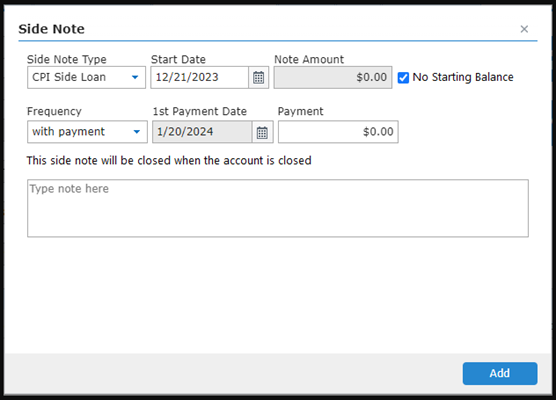Expand the Side Note Type dropdown arrow
556x400 pixels.
pos(135,77)
